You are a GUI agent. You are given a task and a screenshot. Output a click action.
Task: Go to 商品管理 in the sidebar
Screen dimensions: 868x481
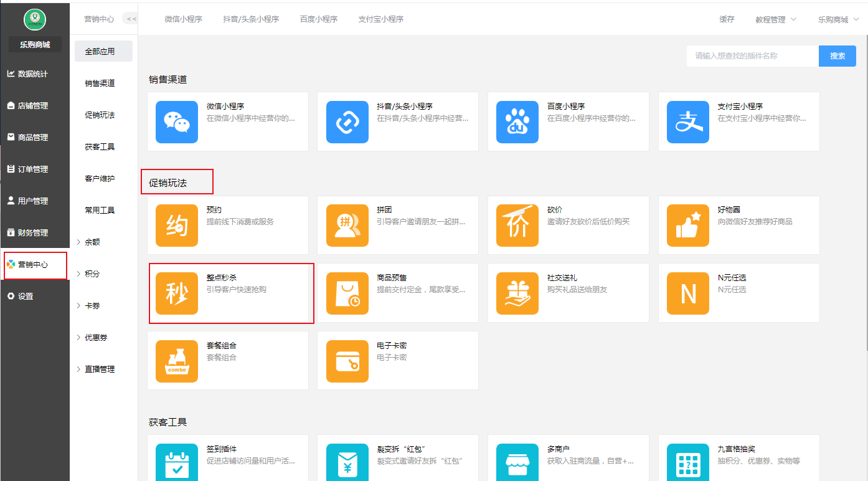click(35, 137)
